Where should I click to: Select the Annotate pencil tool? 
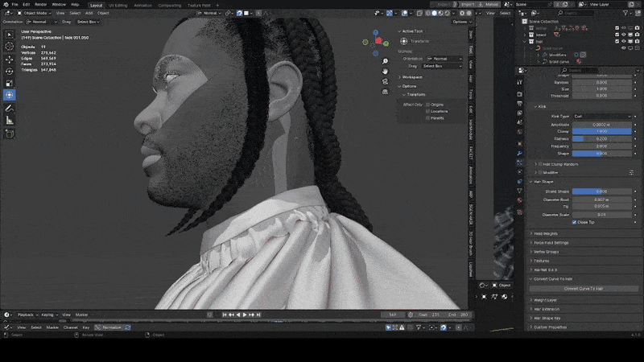coord(9,109)
